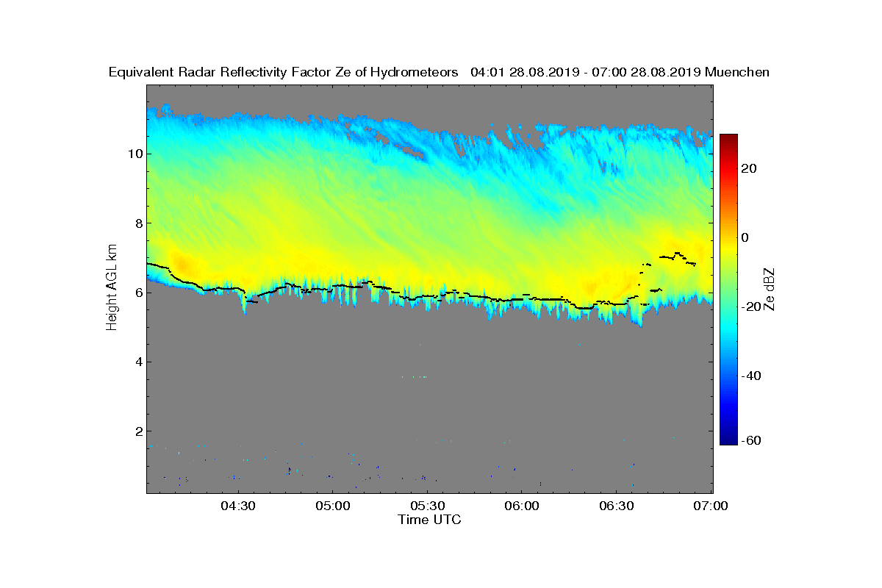Viewport: 882px width, 588px height.
Task: Select the 07:00 time tick label
Action: pyautogui.click(x=711, y=506)
